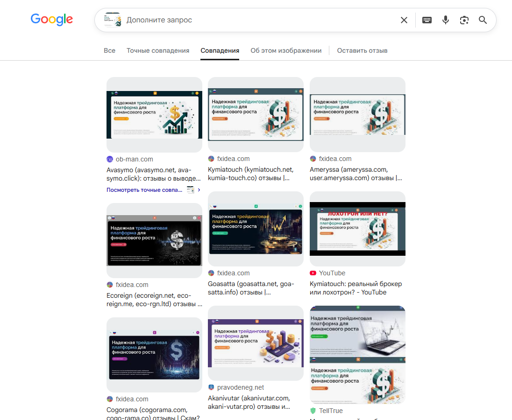Open the on-screen keyboard icon
Image resolution: width=512 pixels, height=420 pixels.
tap(427, 20)
